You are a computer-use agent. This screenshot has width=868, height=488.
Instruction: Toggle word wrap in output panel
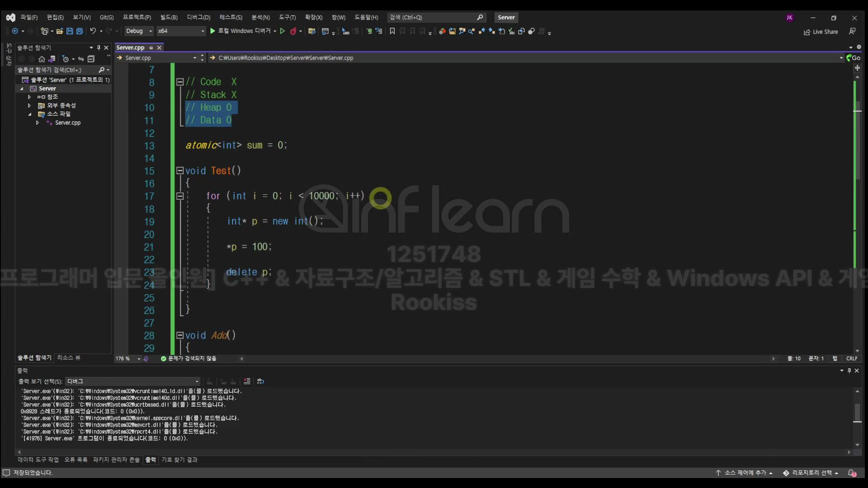click(260, 381)
